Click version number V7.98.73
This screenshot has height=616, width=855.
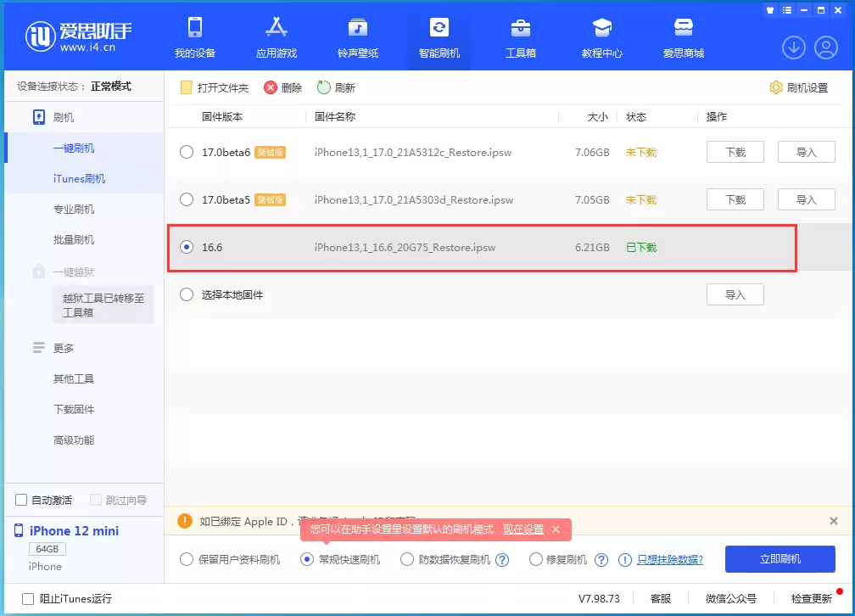click(x=599, y=598)
